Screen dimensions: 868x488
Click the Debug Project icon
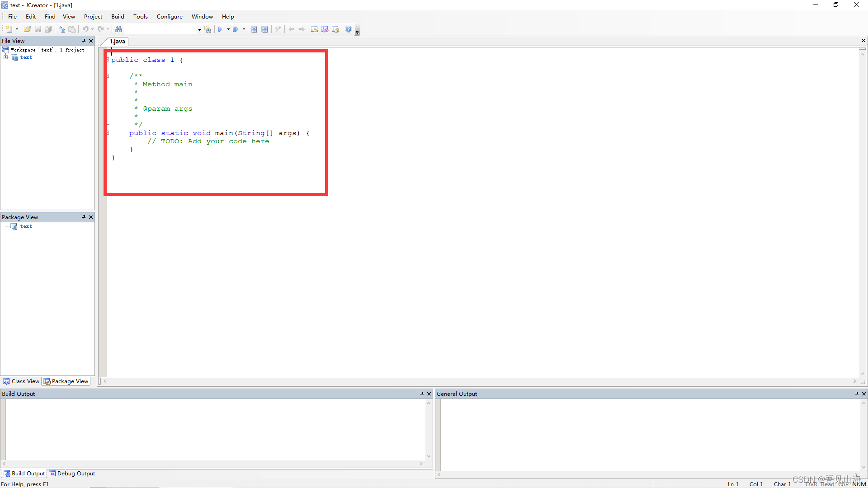coord(236,29)
